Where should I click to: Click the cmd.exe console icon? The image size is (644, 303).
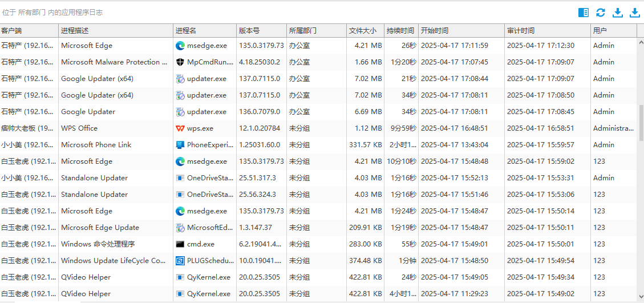[180, 244]
